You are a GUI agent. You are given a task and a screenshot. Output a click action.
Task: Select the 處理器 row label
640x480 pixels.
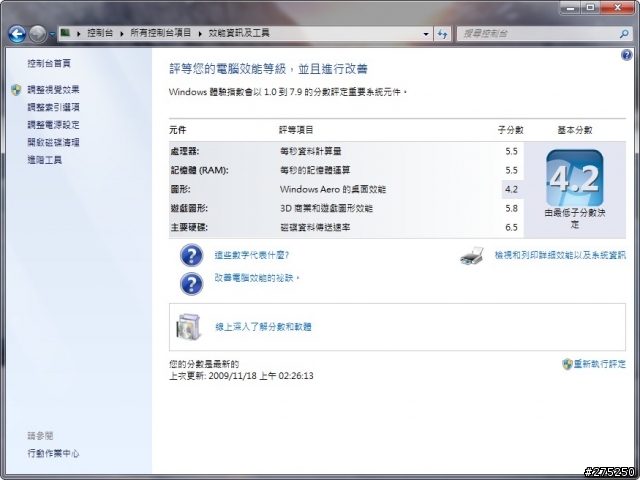click(185, 151)
